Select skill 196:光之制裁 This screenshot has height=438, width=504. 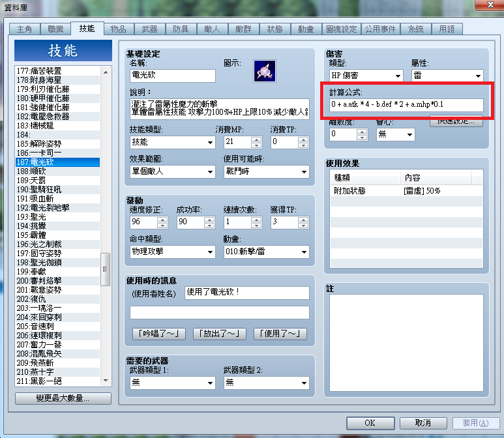point(57,244)
